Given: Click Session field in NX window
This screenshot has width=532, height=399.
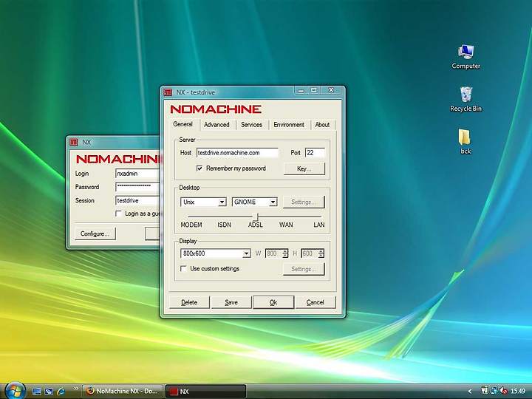Looking at the screenshot, I should pyautogui.click(x=137, y=200).
